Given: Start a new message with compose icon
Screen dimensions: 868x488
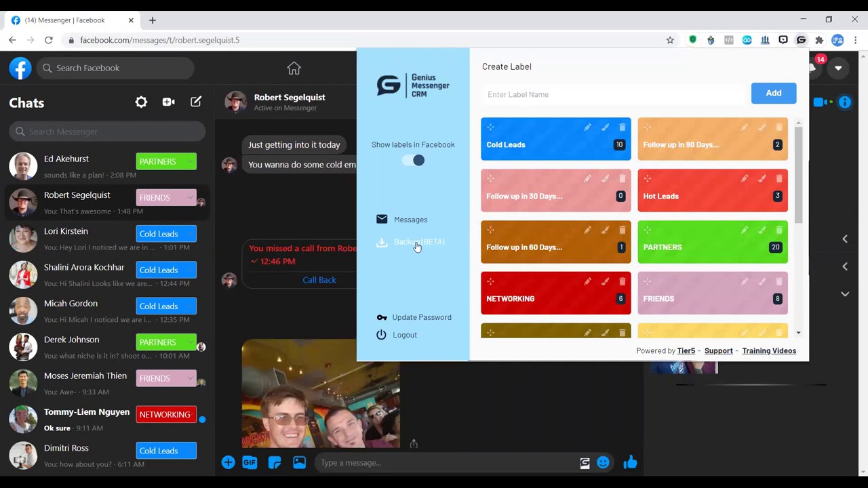Looking at the screenshot, I should (x=196, y=102).
